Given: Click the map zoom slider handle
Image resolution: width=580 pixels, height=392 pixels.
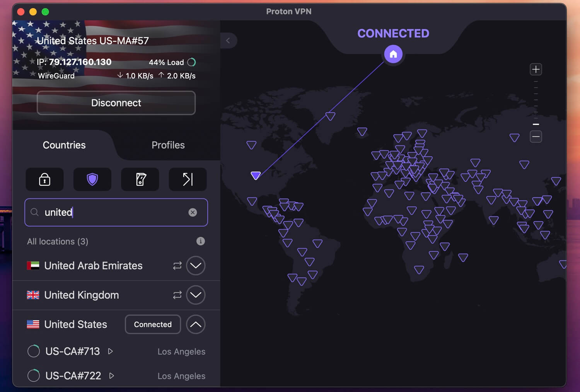Looking at the screenshot, I should pos(536,124).
